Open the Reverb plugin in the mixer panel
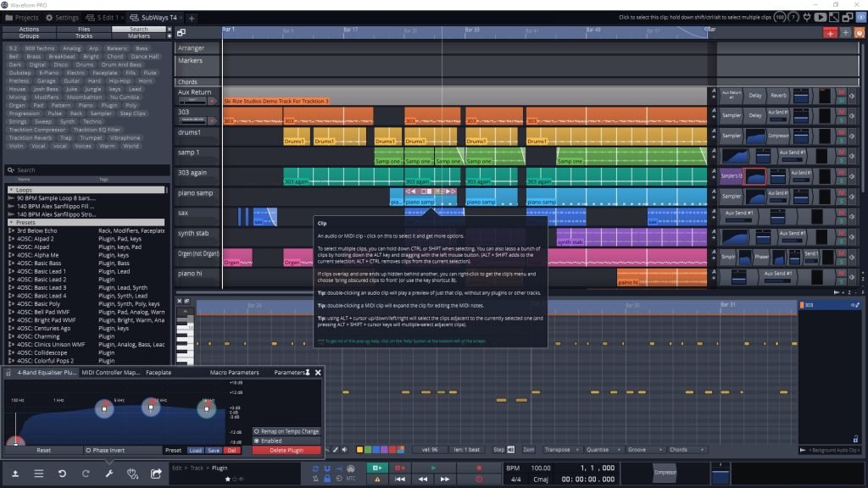 [777, 96]
